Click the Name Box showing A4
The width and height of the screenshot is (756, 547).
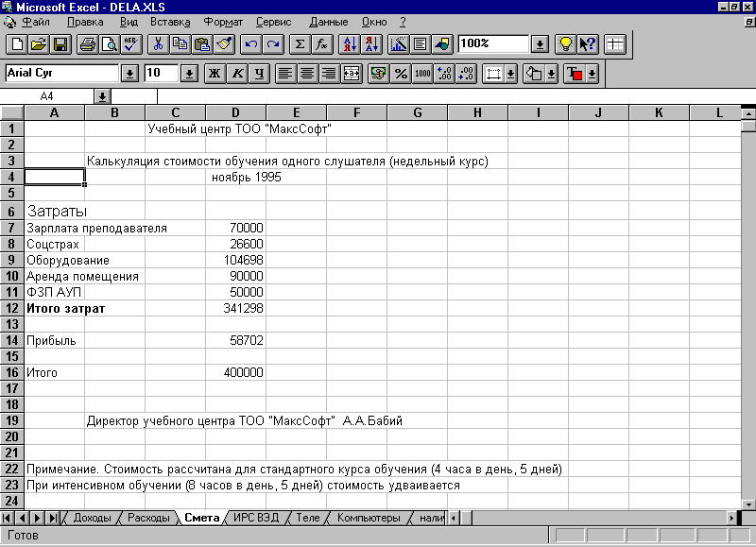coord(46,96)
